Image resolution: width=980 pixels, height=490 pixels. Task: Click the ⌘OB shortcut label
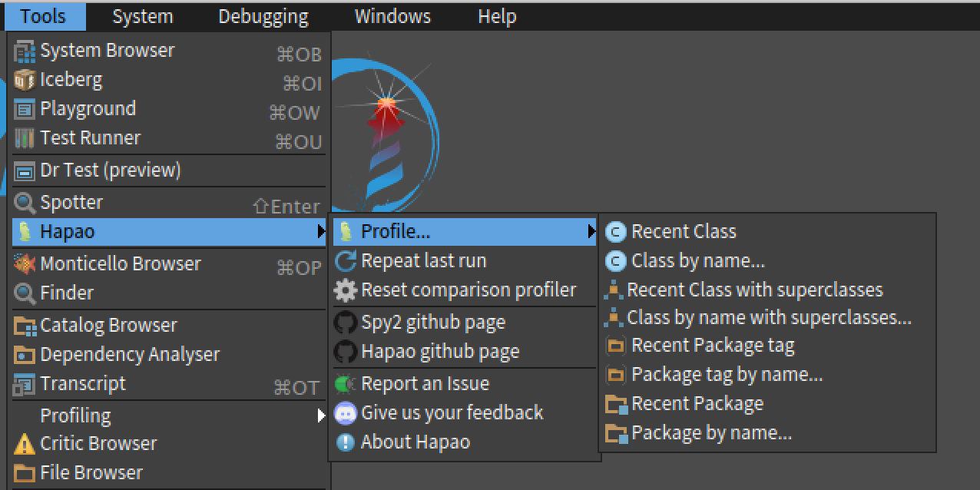299,55
